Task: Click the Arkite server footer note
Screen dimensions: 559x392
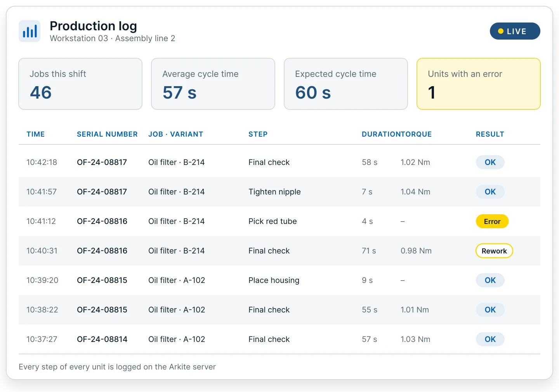Action: point(117,367)
